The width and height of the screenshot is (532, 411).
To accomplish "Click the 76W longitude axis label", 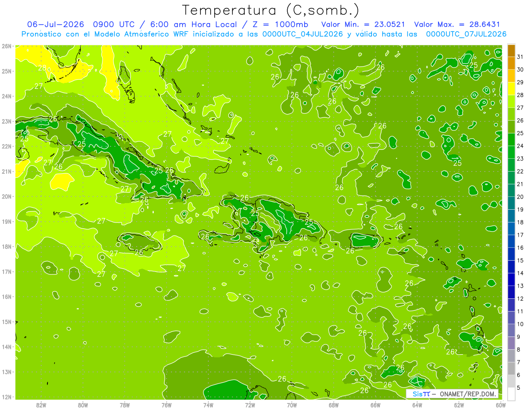I will (167, 404).
